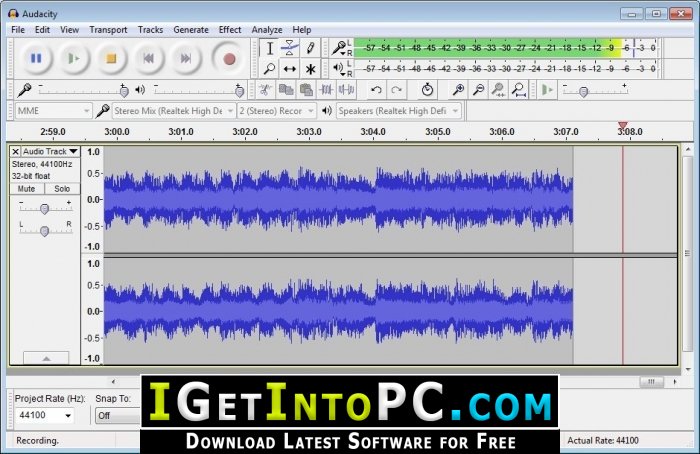Click the Redo arrow
The width and height of the screenshot is (700, 454).
pos(396,90)
